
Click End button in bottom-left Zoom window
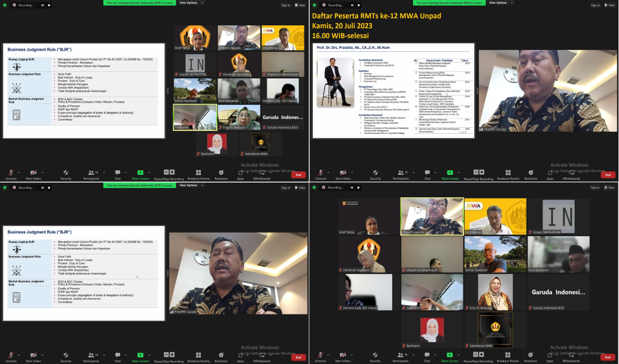click(299, 358)
